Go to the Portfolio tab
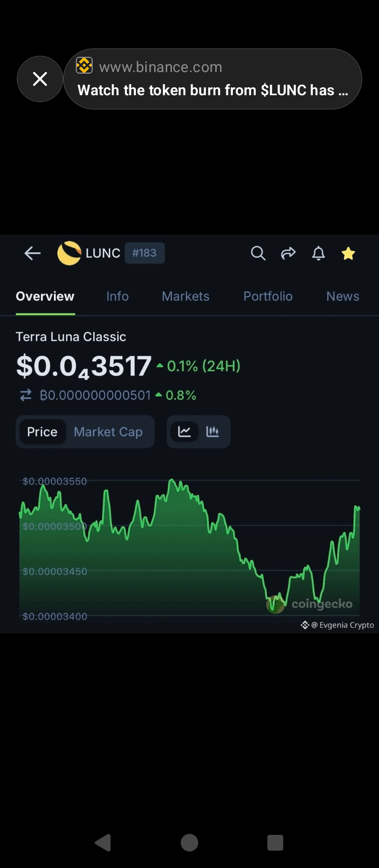This screenshot has width=379, height=868. 268,297
